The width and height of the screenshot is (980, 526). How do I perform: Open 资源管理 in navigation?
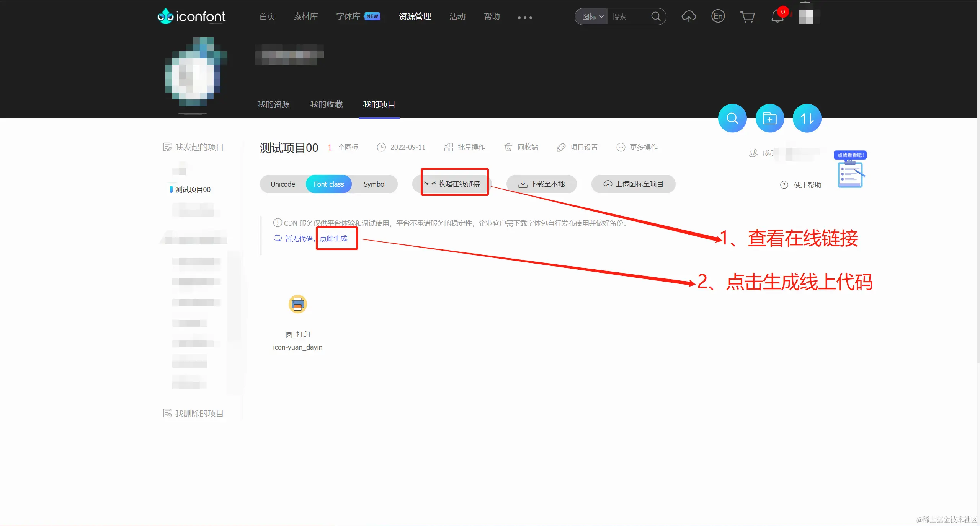tap(415, 16)
